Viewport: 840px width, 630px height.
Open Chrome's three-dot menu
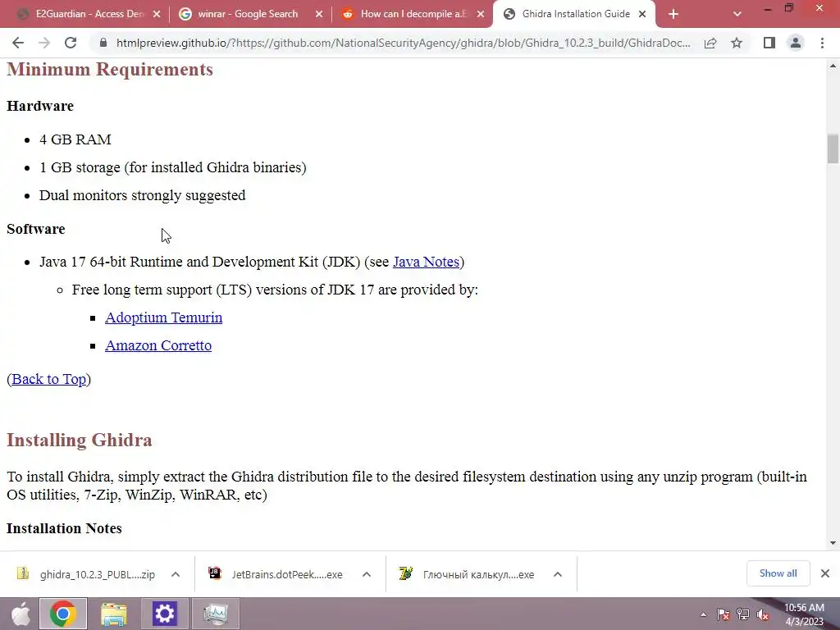(822, 43)
